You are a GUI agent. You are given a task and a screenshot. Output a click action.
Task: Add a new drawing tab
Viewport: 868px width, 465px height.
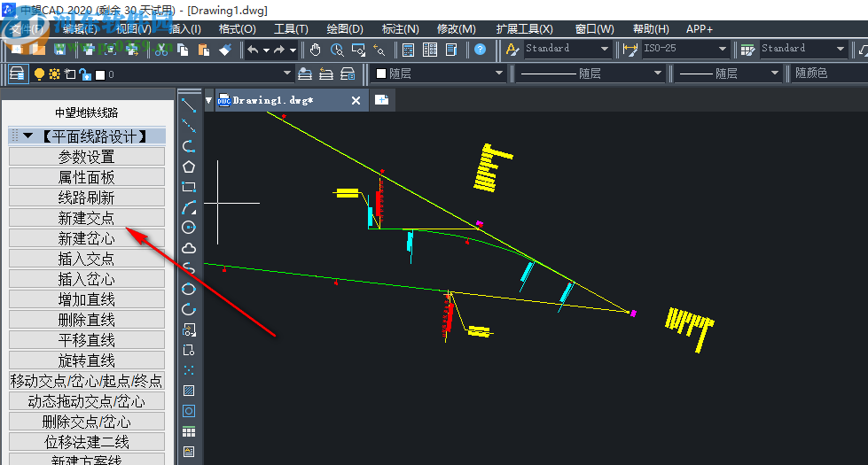[381, 100]
